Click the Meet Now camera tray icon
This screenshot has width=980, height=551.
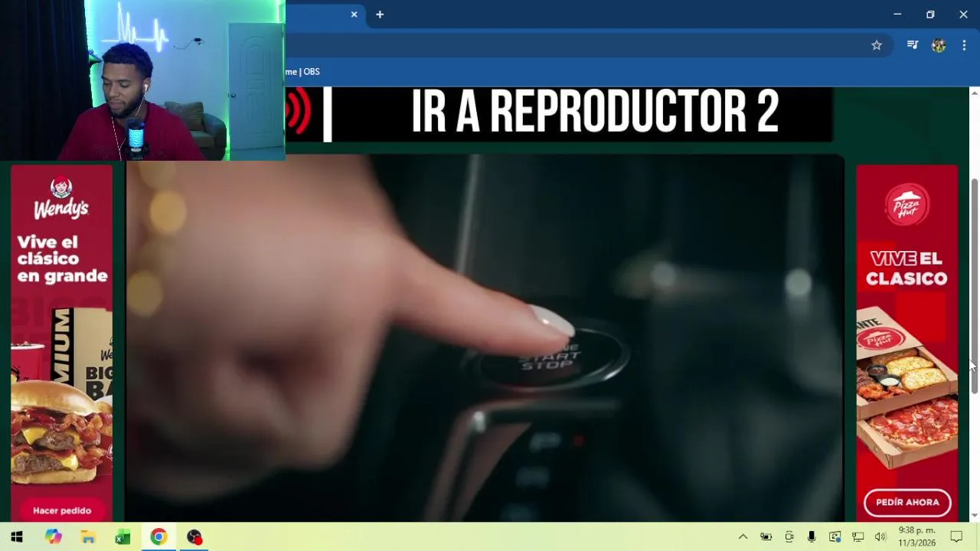pos(789,537)
